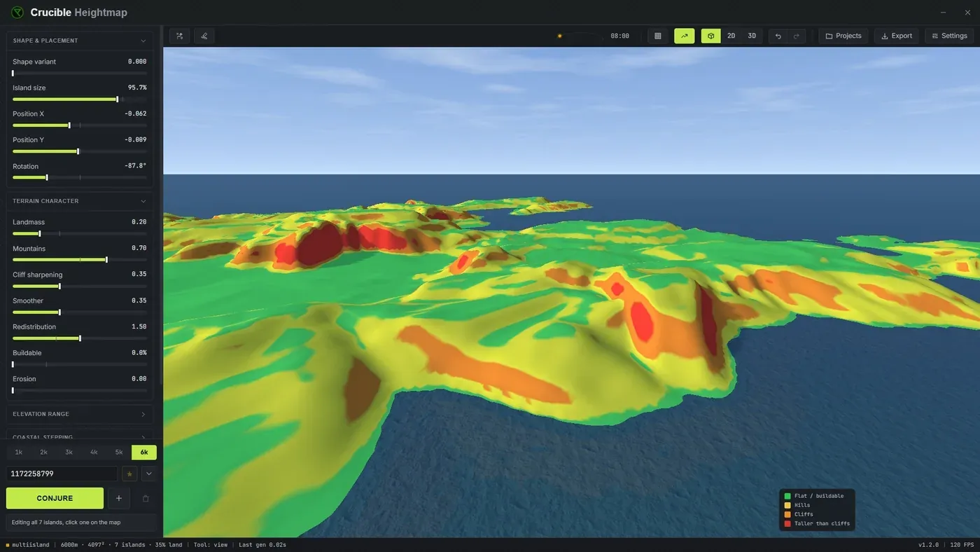Adjust the Island size slider
This screenshot has width=980, height=552.
click(x=80, y=99)
